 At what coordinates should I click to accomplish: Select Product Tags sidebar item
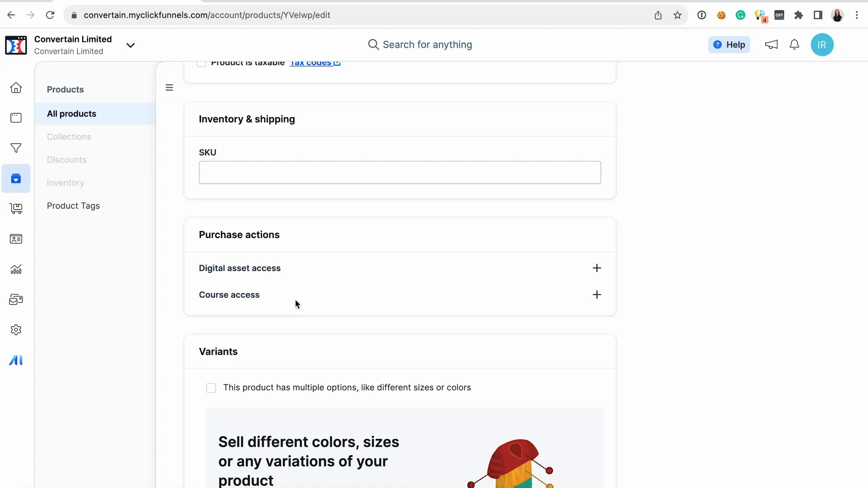73,206
